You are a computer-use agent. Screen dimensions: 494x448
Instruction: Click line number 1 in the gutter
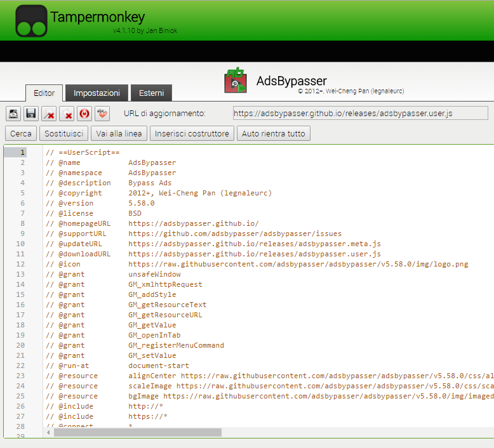(x=22, y=152)
